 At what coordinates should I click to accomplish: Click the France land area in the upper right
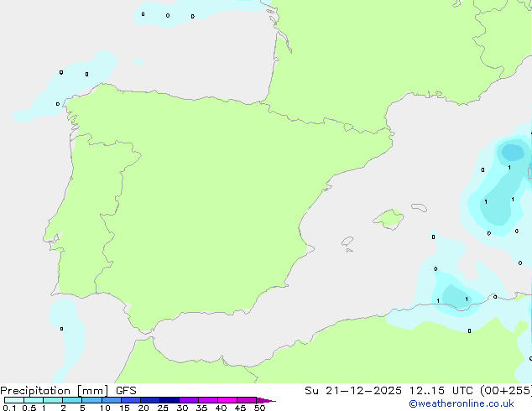[x=369, y=50]
